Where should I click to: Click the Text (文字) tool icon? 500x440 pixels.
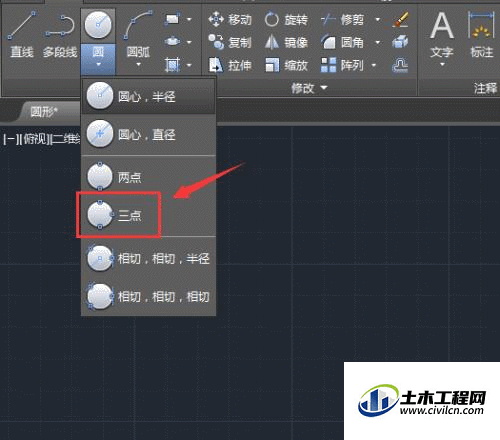[442, 26]
